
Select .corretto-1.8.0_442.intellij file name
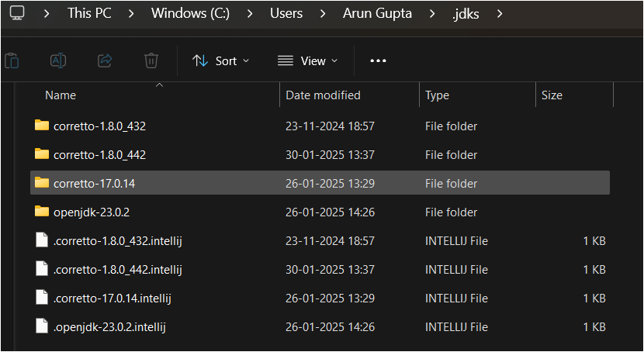pos(118,270)
